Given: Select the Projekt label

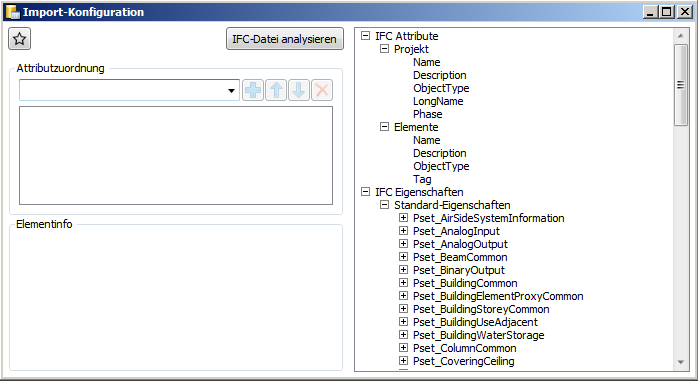Looking at the screenshot, I should pyautogui.click(x=411, y=49).
